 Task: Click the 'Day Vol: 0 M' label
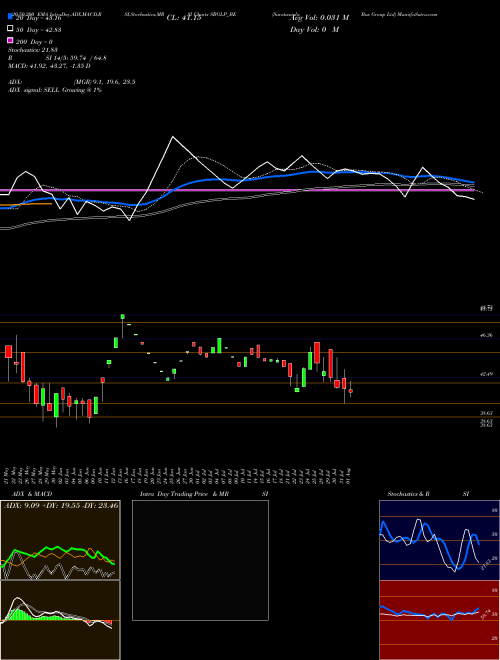pos(314,29)
